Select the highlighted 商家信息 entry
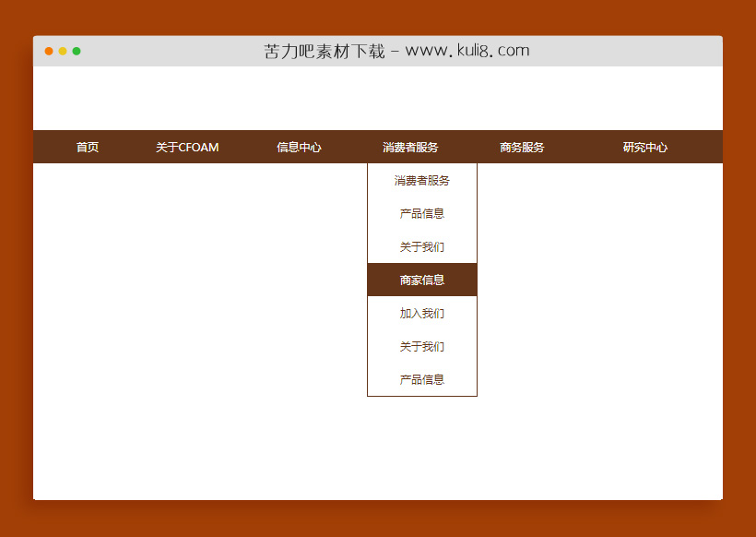The image size is (756, 537). [x=421, y=280]
